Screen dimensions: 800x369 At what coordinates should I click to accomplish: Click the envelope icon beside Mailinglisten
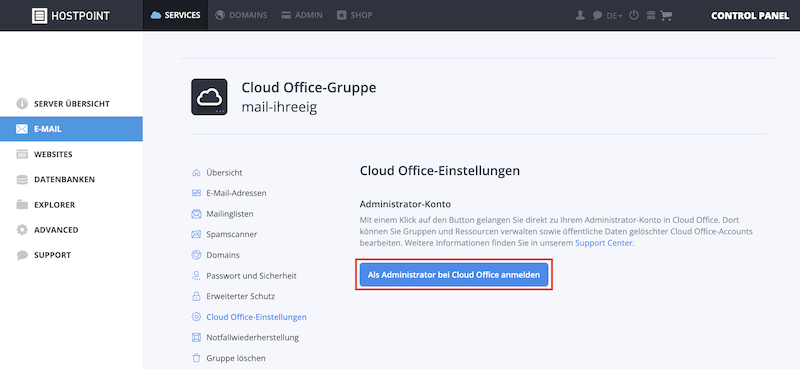coord(196,214)
